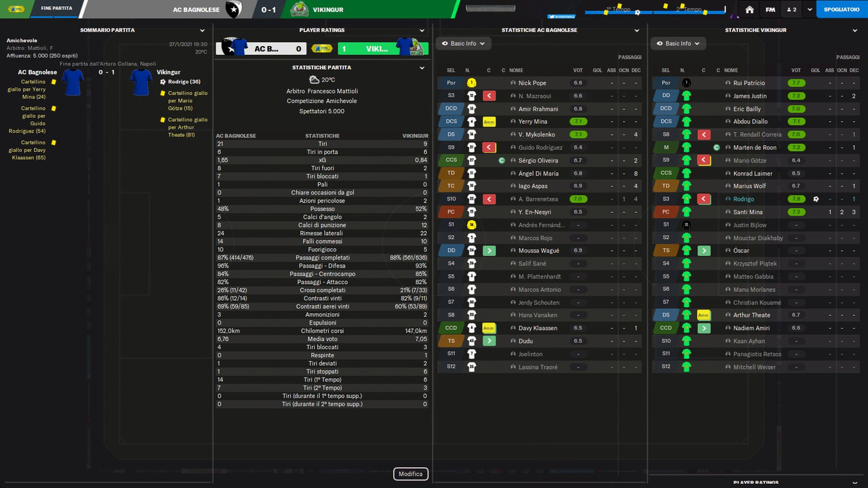Expand the Sommario Partita panel dropdown

(x=202, y=30)
